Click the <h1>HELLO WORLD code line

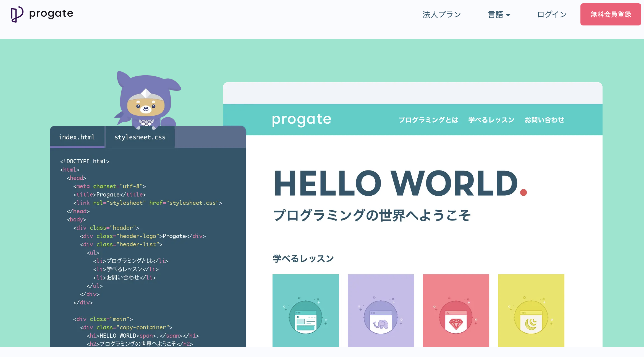(143, 336)
